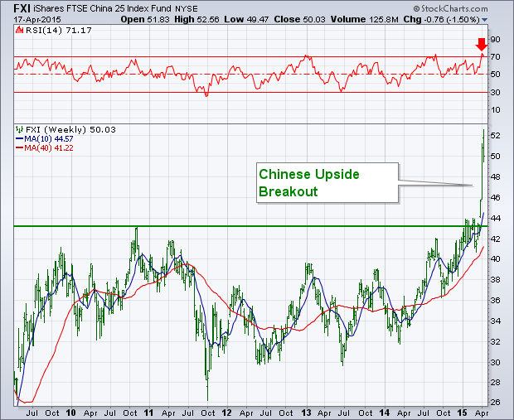Click the price axis label 26
The width and height of the screenshot is (514, 420).
tap(495, 403)
